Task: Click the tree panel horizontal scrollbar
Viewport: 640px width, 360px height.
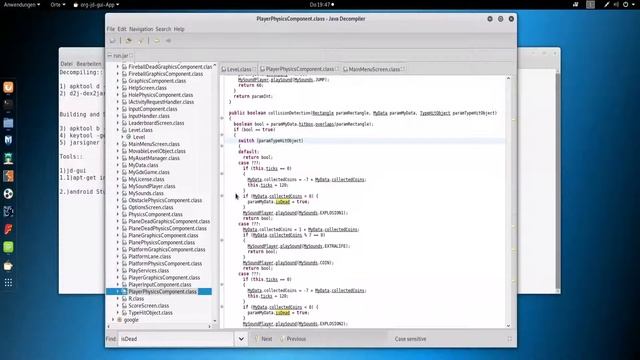Action: click(x=160, y=326)
